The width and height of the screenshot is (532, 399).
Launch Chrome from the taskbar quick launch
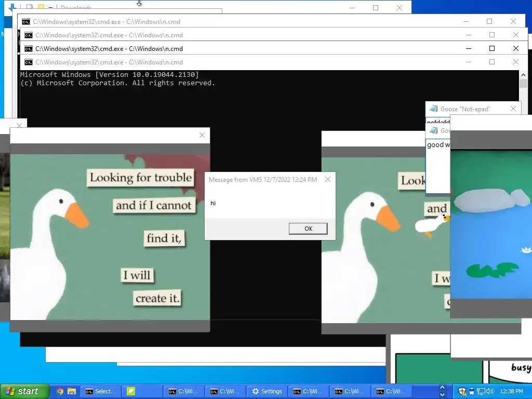(60, 391)
